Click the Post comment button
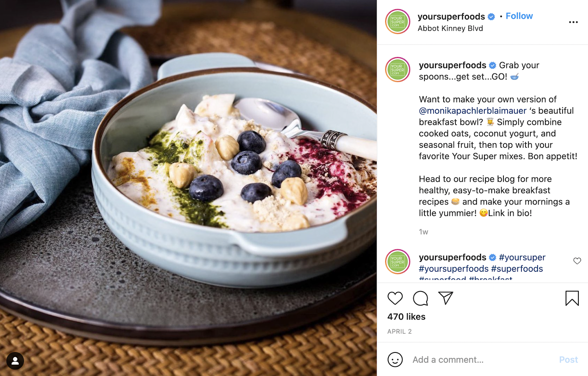 (x=568, y=359)
